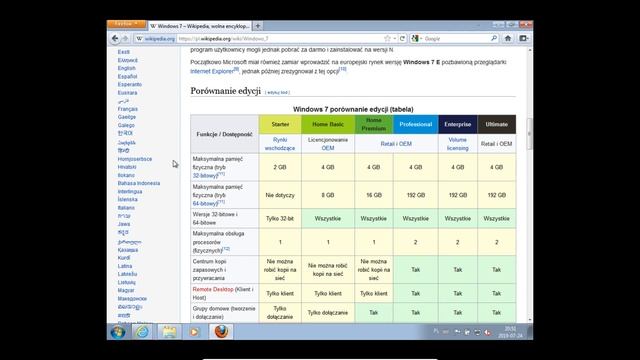Open Galego language link
The image size is (640, 360).
tap(126, 125)
